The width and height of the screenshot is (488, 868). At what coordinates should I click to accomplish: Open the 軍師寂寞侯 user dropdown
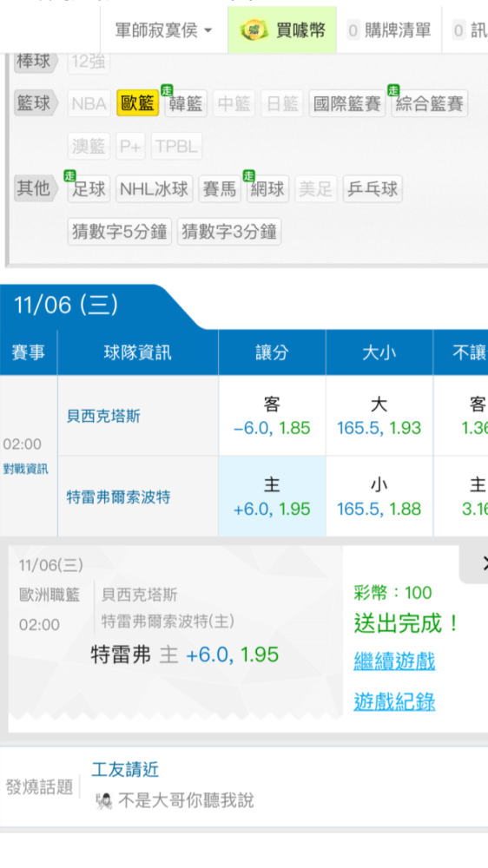coord(163,30)
